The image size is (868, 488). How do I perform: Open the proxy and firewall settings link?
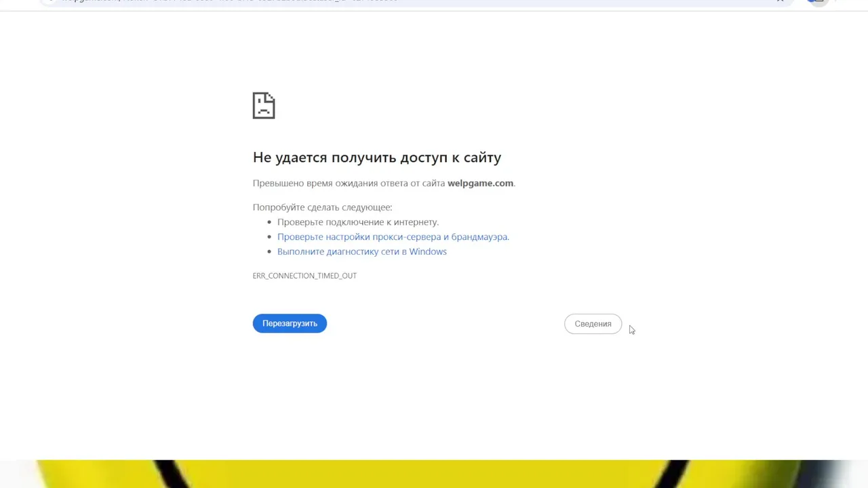coord(393,237)
